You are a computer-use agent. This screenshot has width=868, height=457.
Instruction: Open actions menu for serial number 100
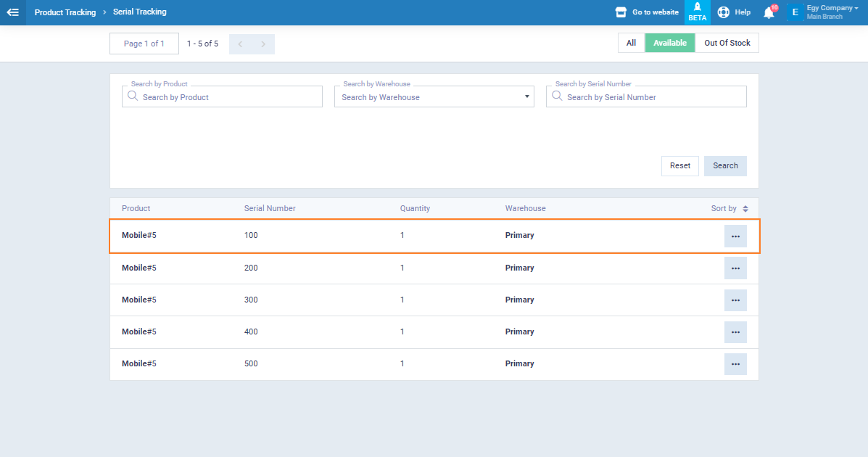735,236
